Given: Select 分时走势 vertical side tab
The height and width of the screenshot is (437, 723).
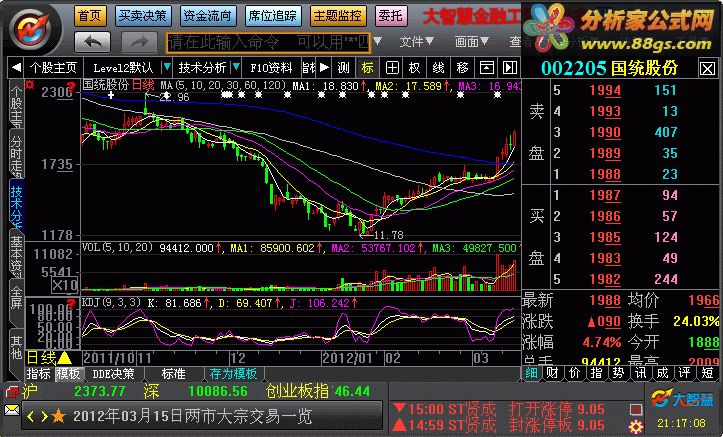Looking at the screenshot, I should tap(16, 155).
